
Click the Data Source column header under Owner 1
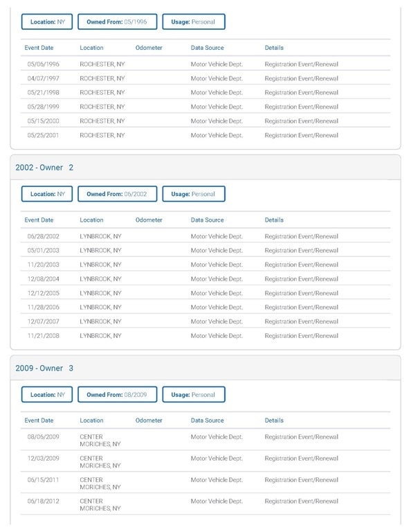click(x=208, y=48)
